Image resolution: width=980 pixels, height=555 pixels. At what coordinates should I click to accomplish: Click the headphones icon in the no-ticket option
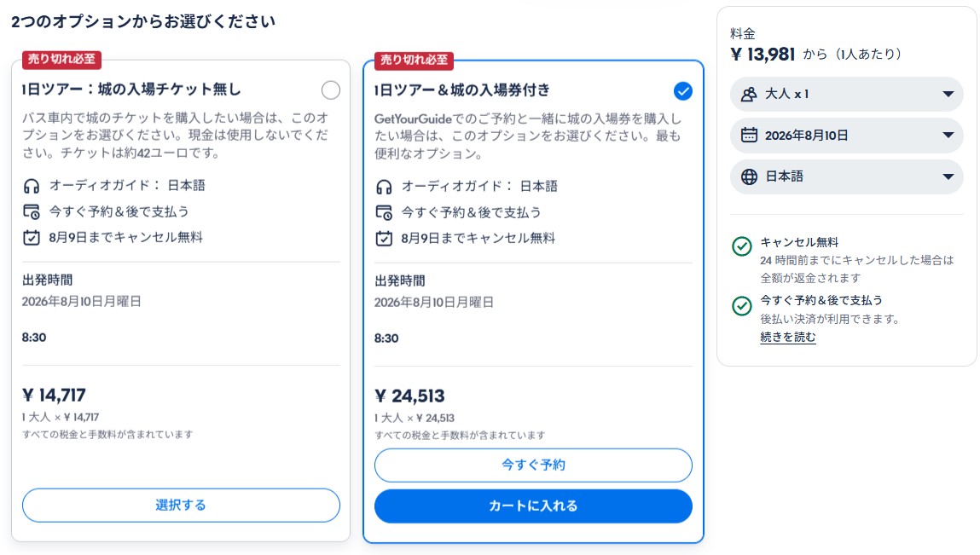[32, 186]
